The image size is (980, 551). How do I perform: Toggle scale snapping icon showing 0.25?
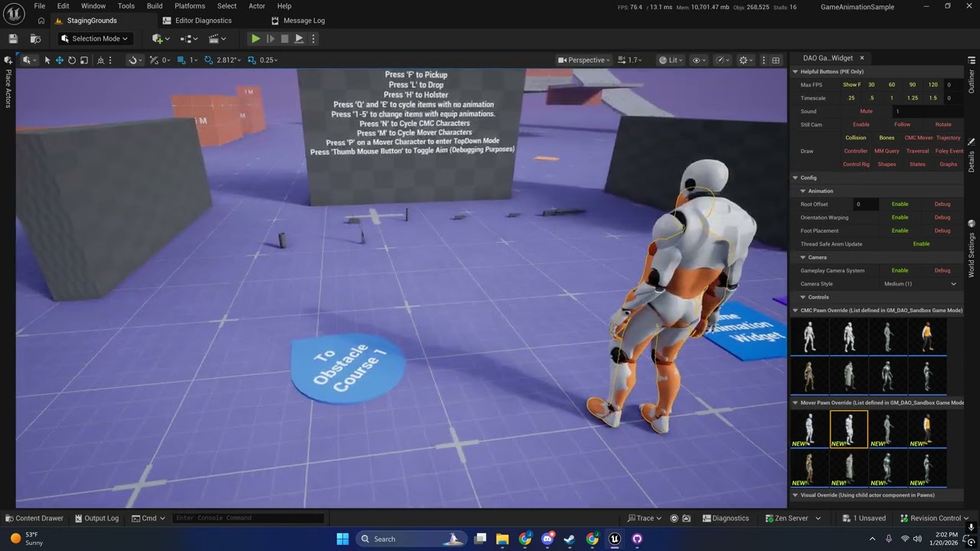(x=252, y=60)
